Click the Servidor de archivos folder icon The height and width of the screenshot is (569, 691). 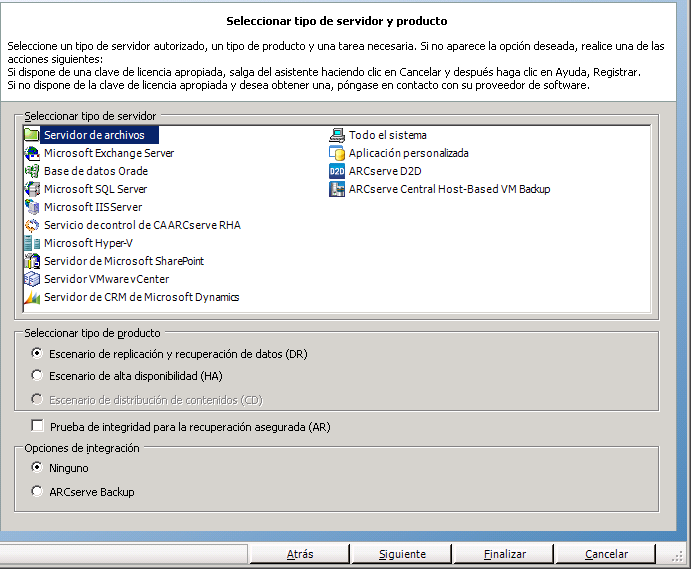(32, 135)
